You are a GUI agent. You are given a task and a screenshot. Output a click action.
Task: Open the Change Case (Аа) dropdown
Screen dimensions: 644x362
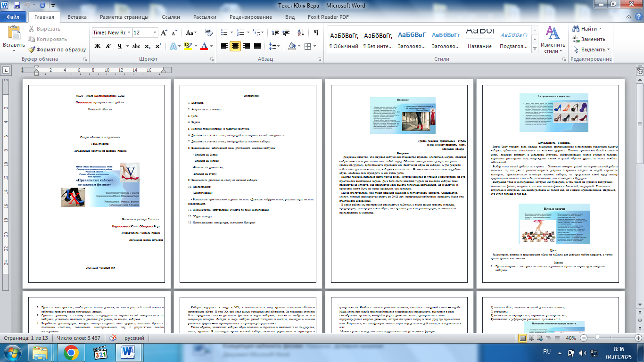click(191, 33)
